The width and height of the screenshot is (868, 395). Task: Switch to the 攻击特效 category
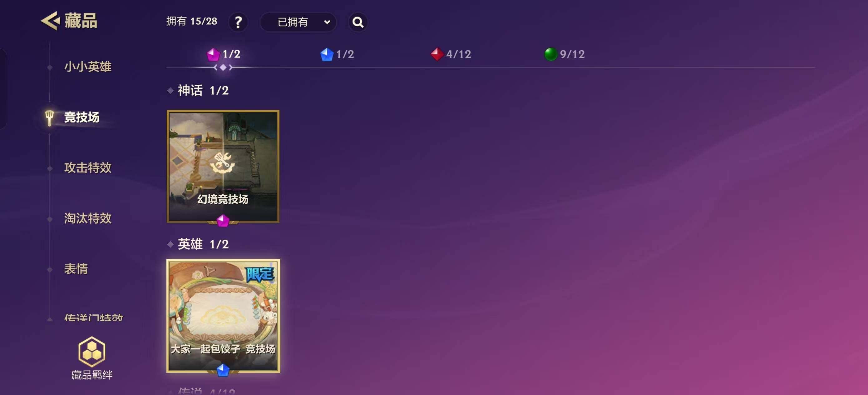(88, 167)
